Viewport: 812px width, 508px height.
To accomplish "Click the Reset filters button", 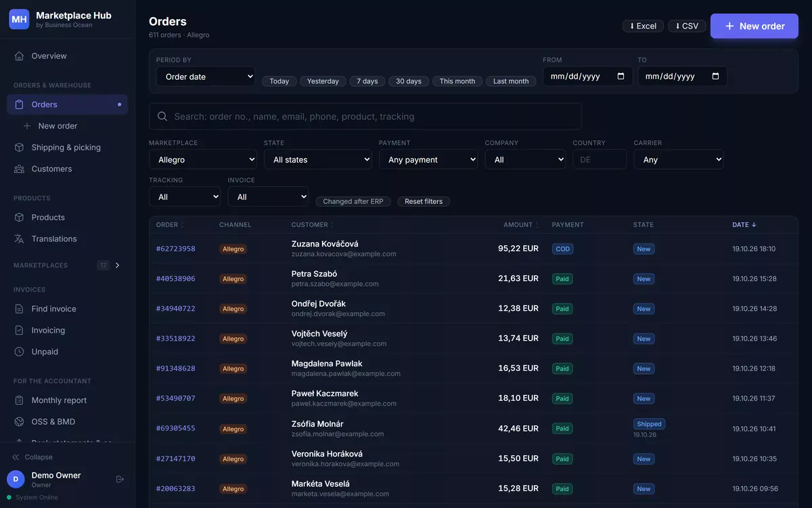I will 424,201.
